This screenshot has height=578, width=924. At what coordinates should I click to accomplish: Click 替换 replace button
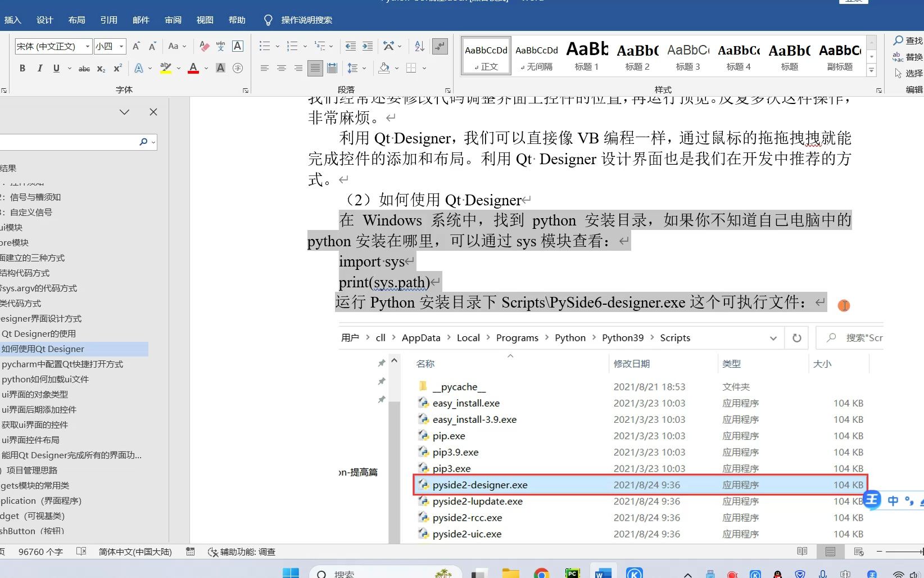tap(908, 57)
